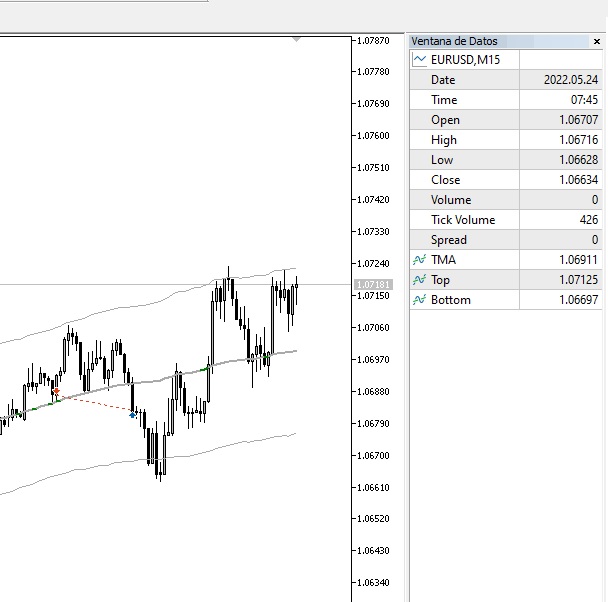Click the Bottom indicator line icon
The width and height of the screenshot is (608, 602).
coord(419,300)
